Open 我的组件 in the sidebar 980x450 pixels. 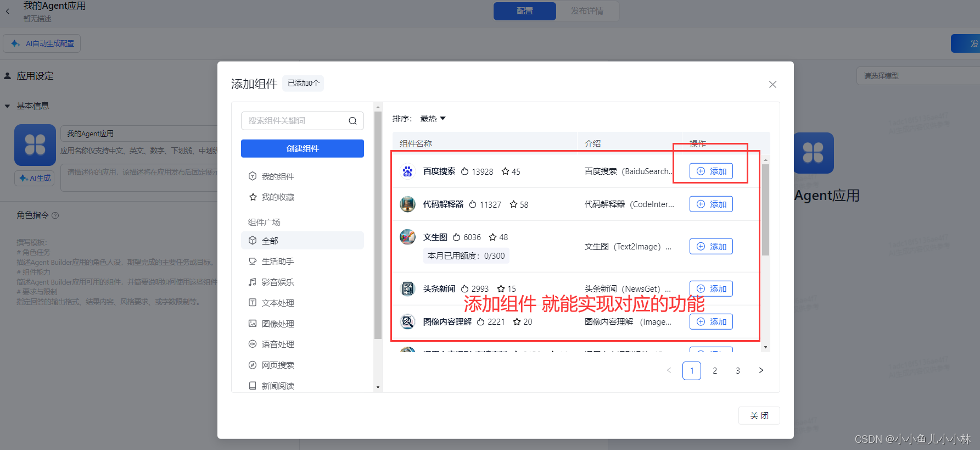303,176
